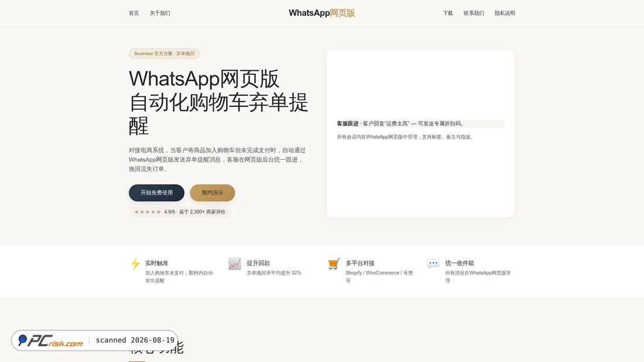The width and height of the screenshot is (644, 362).
Task: Open the 关于我们 navigation link
Action: (160, 13)
